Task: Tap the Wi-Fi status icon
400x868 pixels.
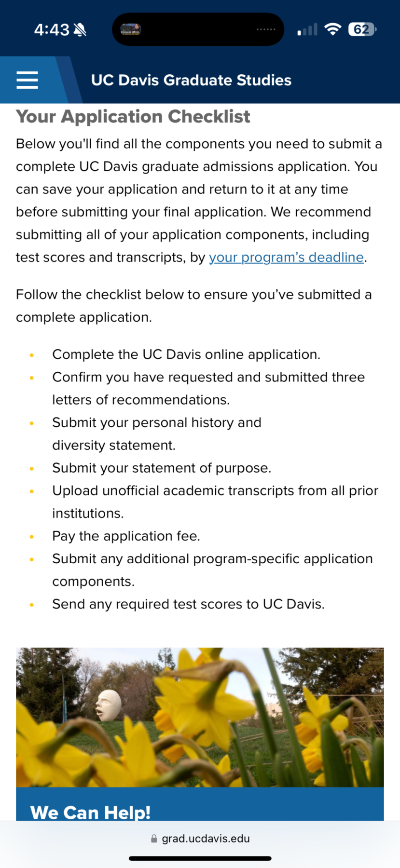Action: (332, 29)
